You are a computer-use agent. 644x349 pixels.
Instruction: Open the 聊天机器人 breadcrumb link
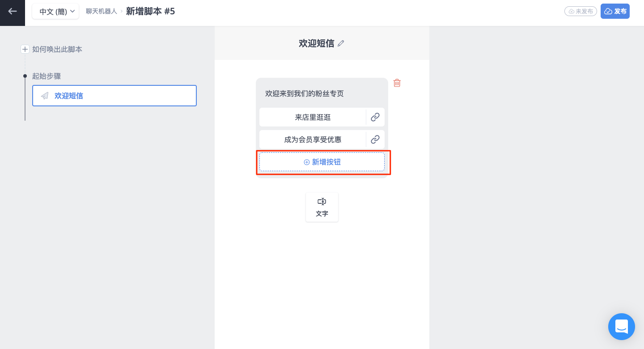pos(102,11)
